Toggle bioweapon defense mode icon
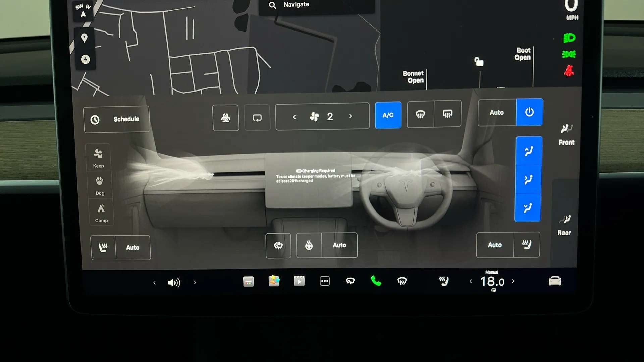644x362 pixels. pyautogui.click(x=226, y=118)
